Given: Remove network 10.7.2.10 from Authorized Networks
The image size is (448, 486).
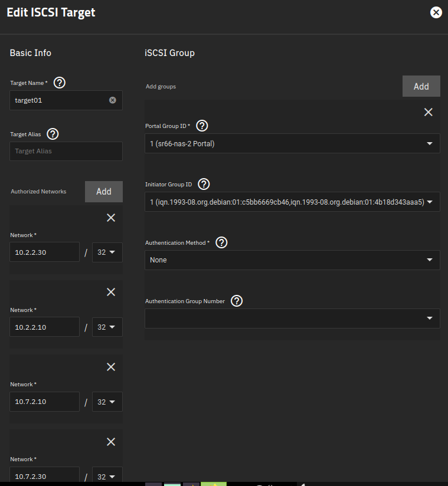Looking at the screenshot, I should click(x=110, y=367).
